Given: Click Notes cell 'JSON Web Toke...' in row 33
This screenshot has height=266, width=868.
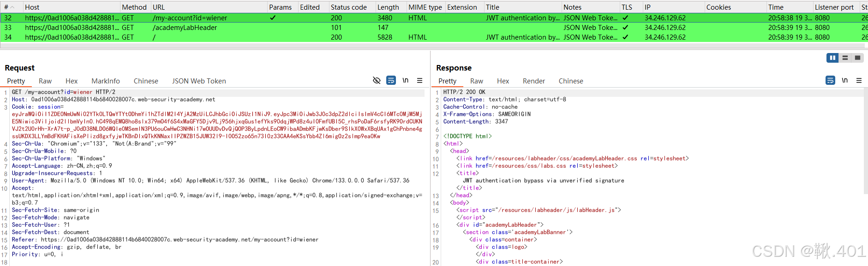Looking at the screenshot, I should tap(590, 27).
